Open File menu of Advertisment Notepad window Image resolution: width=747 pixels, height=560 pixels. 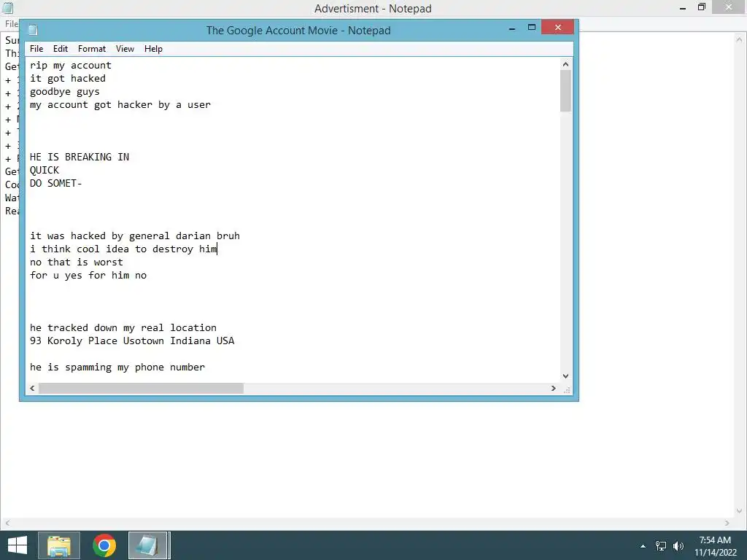(x=12, y=24)
